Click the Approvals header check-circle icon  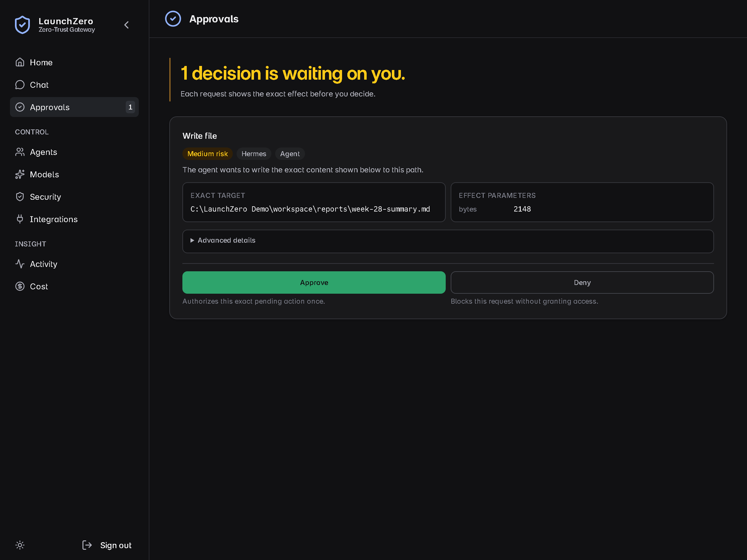coord(173,19)
